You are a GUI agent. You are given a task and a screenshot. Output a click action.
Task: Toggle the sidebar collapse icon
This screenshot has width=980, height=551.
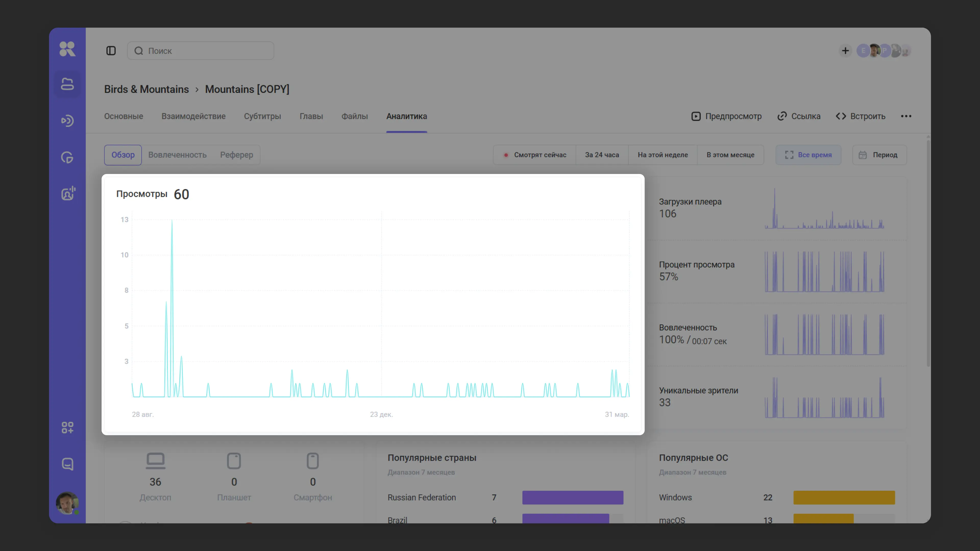(x=111, y=51)
